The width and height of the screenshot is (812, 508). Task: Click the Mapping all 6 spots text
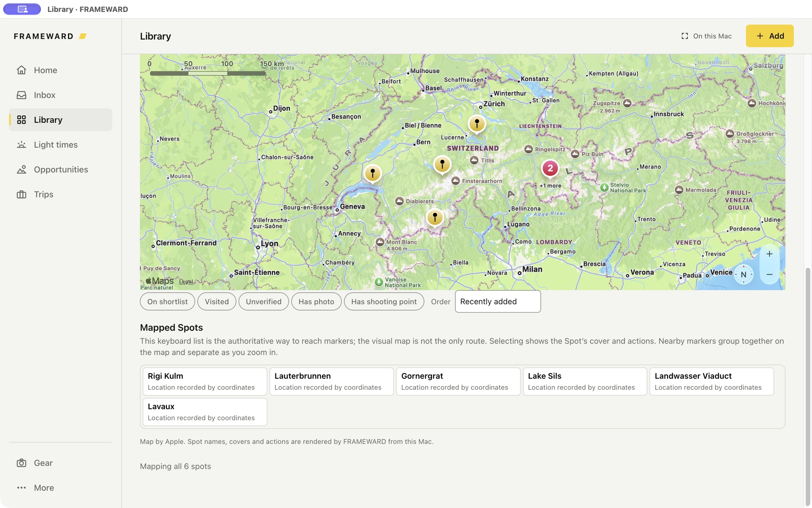pyautogui.click(x=175, y=466)
